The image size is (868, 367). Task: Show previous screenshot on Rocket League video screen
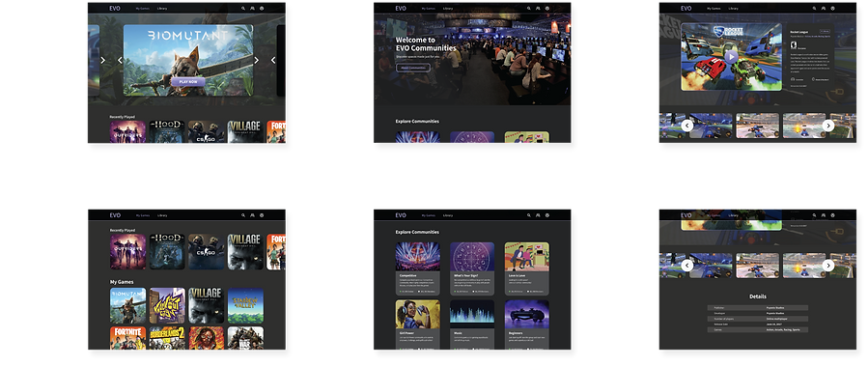[687, 126]
